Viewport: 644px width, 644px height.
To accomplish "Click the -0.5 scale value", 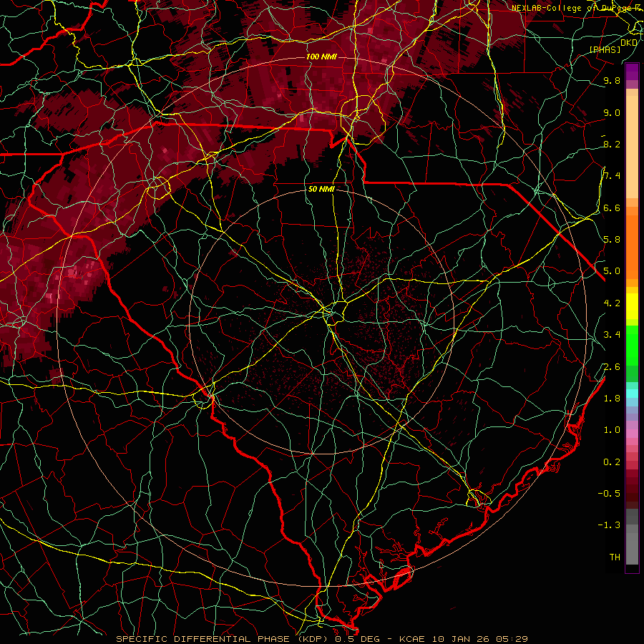I will tap(609, 493).
